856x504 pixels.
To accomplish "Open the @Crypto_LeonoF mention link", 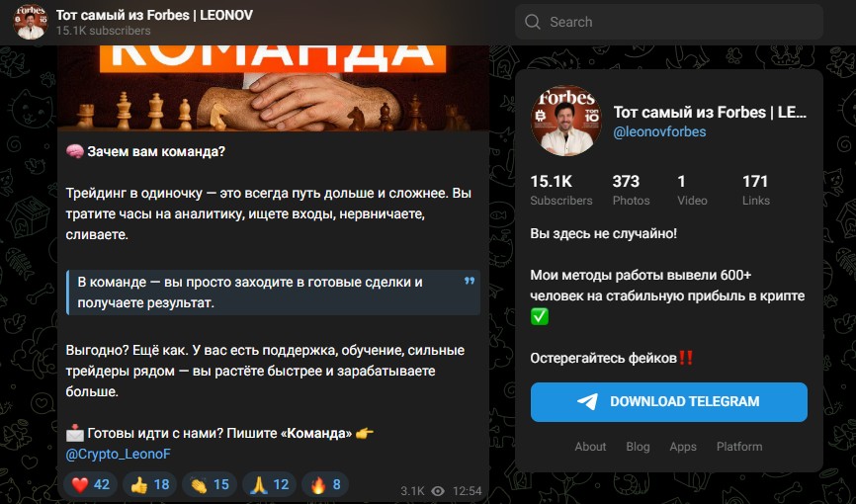I will pos(119,454).
